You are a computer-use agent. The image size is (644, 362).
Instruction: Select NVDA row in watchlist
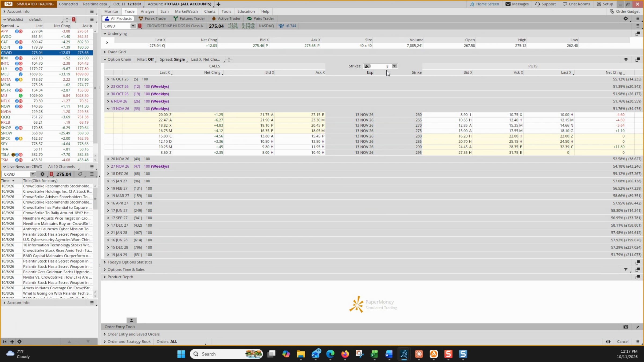tap(46, 112)
